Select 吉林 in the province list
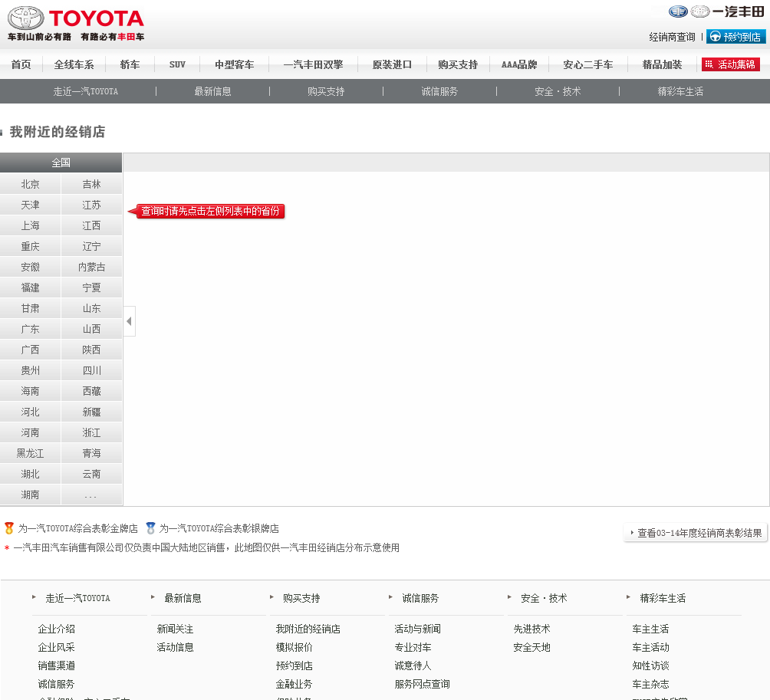 click(91, 184)
